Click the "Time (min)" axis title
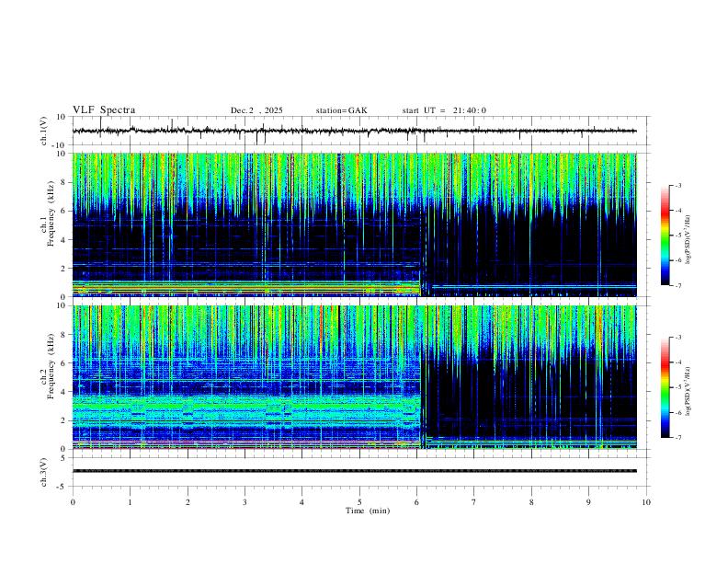Image resolution: width=728 pixels, height=563 pixels. pos(368,511)
